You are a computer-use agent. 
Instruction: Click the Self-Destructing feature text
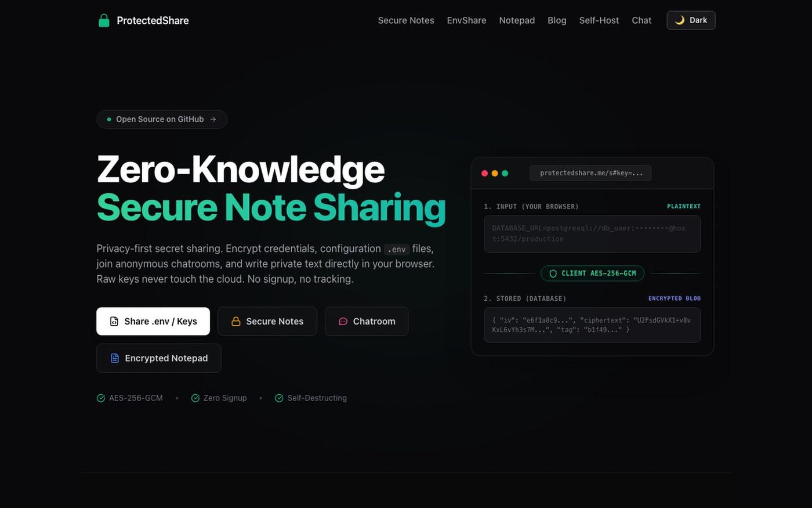click(317, 398)
